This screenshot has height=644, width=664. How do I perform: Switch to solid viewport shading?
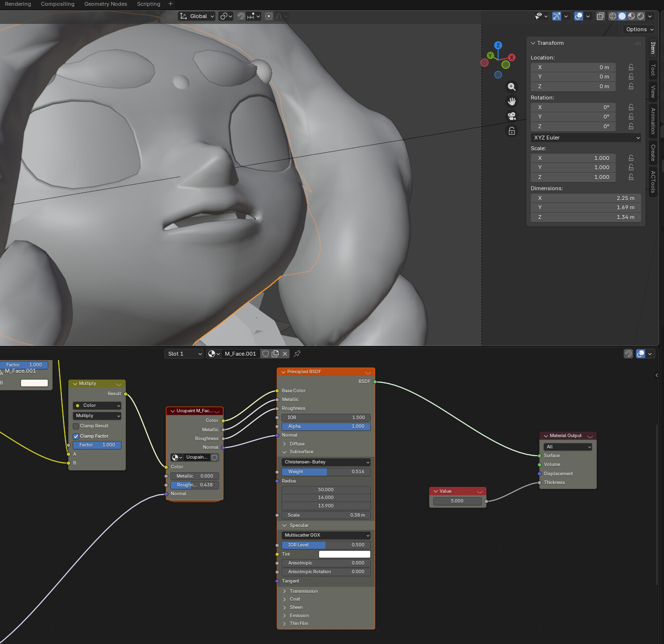click(x=622, y=16)
